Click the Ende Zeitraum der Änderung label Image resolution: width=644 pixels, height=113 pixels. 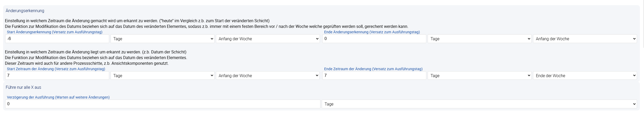tap(373, 69)
